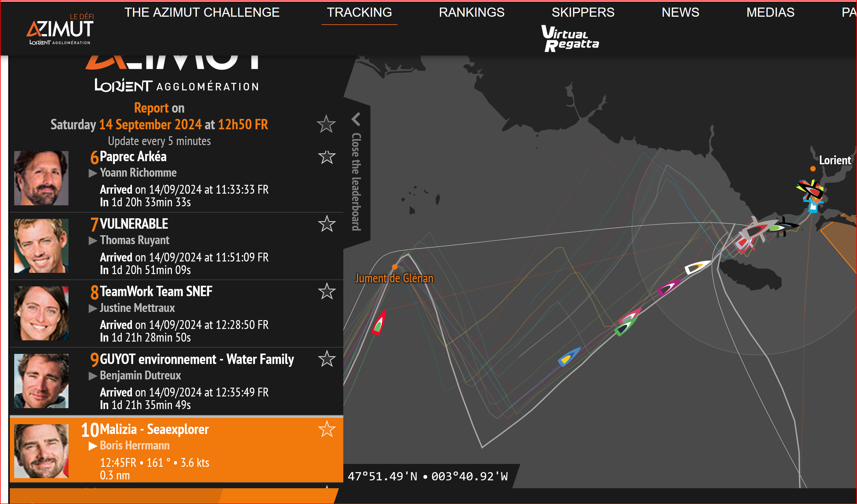Open Yoann Richomme portrait photo
The image size is (857, 504).
(x=41, y=178)
